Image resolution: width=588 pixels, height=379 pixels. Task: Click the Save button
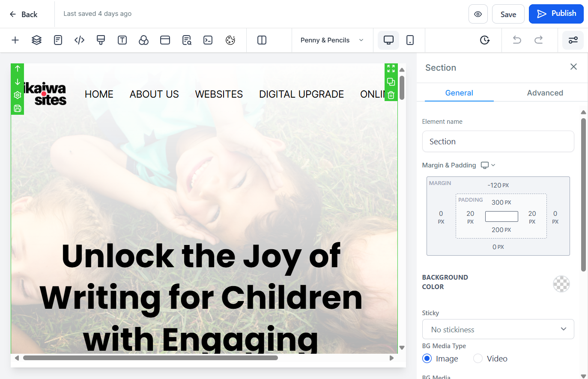click(508, 14)
